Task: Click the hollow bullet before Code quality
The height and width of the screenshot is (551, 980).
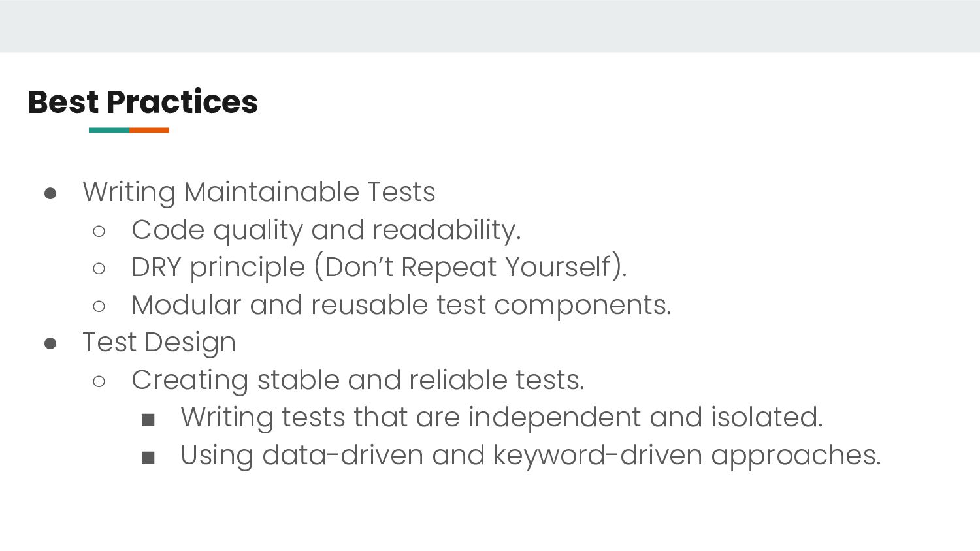Action: coord(99,231)
